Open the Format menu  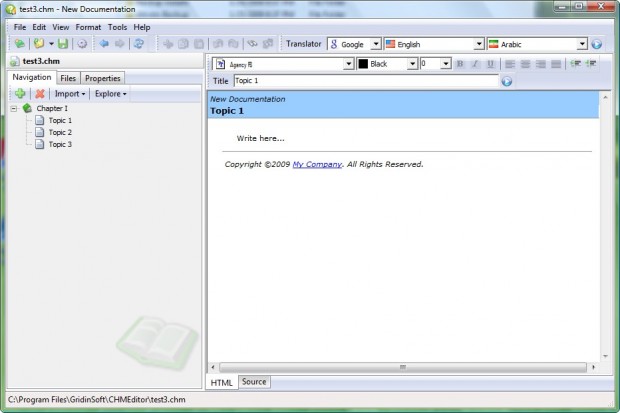tap(88, 27)
